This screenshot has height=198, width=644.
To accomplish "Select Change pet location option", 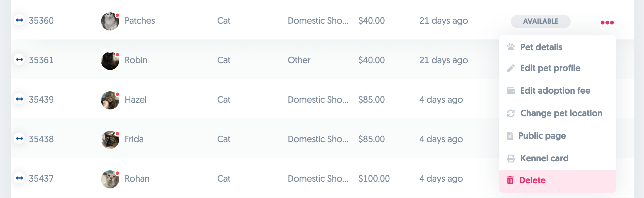I will (561, 113).
